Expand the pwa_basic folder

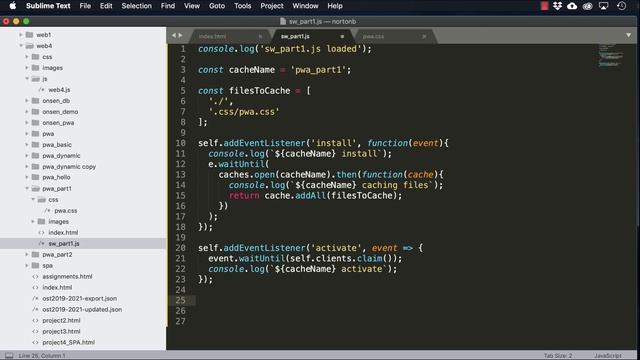point(27,144)
